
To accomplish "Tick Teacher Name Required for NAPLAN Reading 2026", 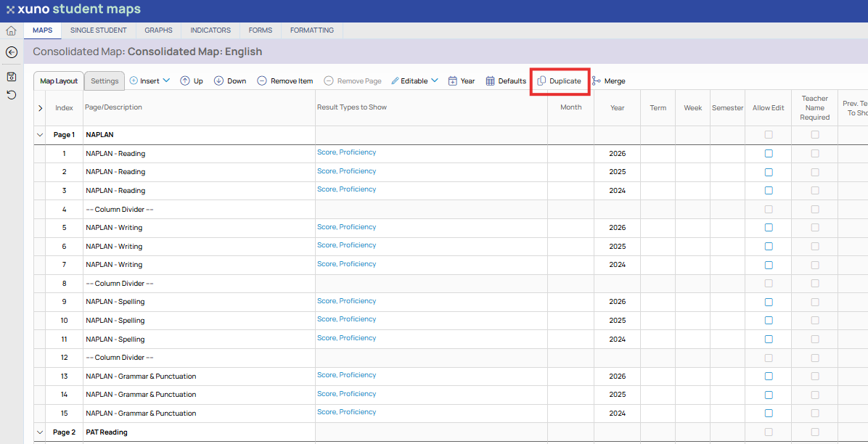I will tap(815, 153).
